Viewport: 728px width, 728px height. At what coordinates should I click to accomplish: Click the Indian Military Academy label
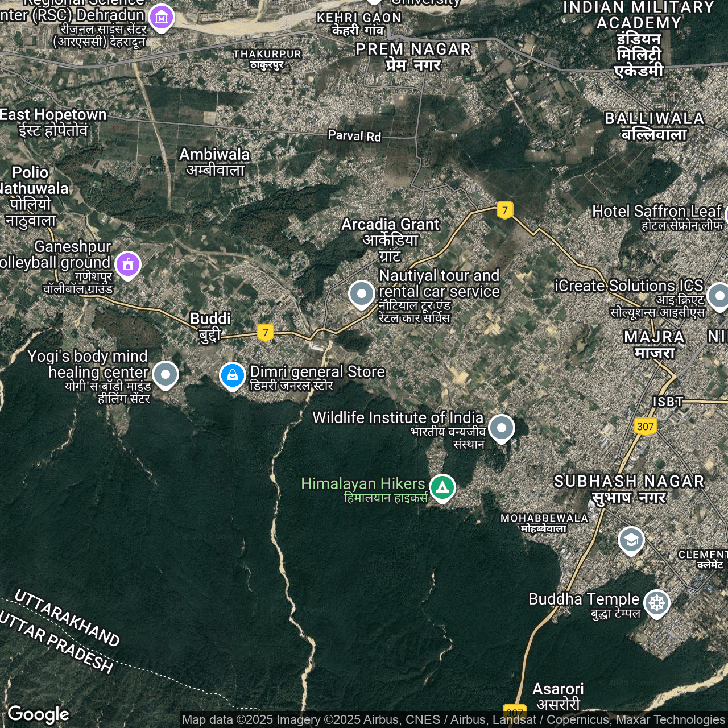[x=639, y=15]
